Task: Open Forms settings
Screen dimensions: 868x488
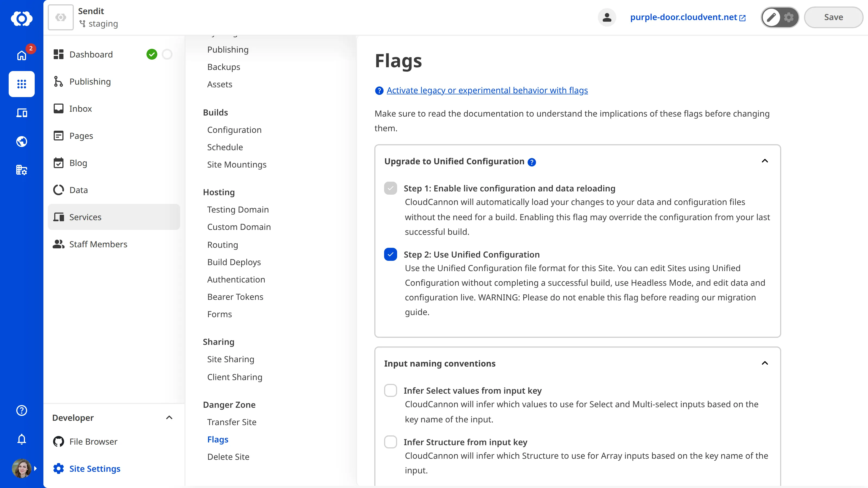Action: pos(219,314)
